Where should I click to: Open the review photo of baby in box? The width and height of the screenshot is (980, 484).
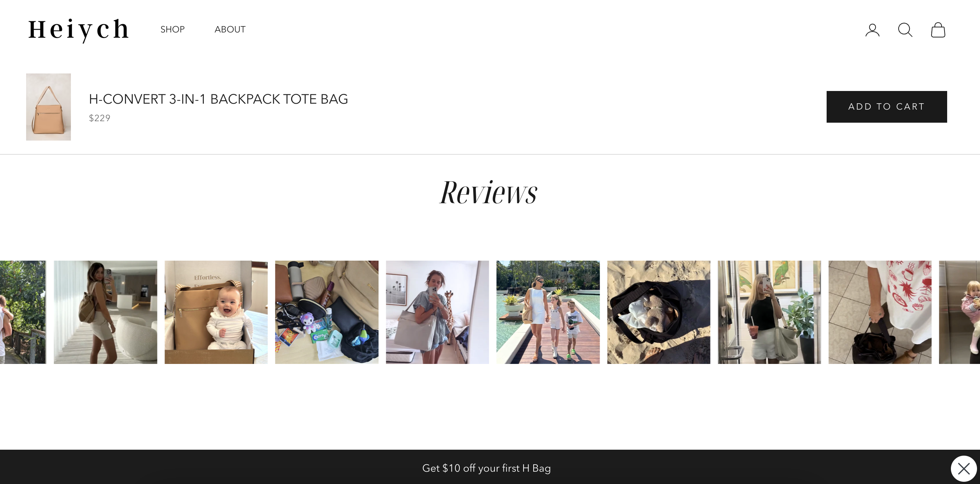216,312
